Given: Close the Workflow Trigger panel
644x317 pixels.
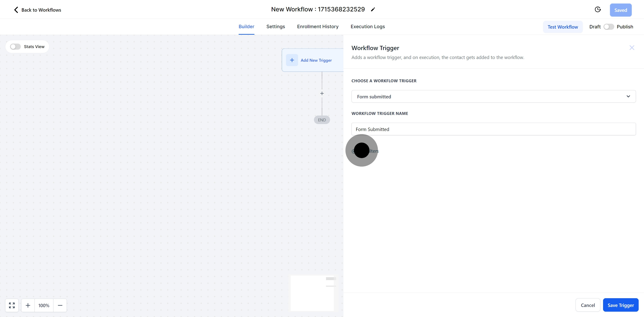Looking at the screenshot, I should pos(632,47).
